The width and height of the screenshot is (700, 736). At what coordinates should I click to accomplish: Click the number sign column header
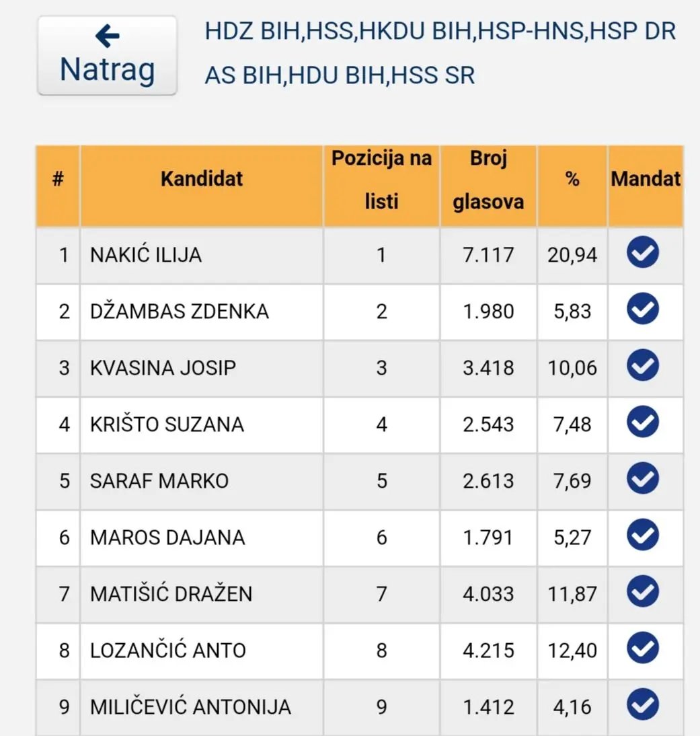[58, 179]
